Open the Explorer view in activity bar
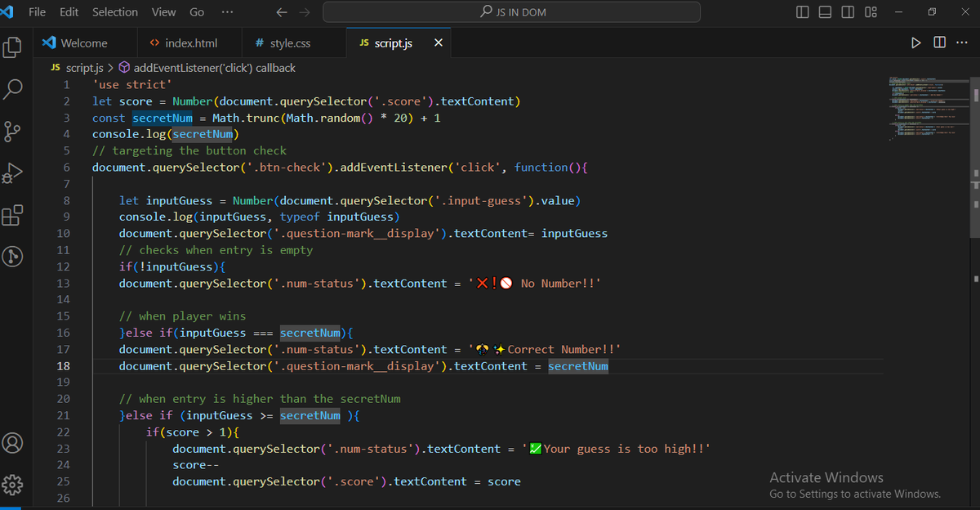The width and height of the screenshot is (980, 510). coord(12,47)
